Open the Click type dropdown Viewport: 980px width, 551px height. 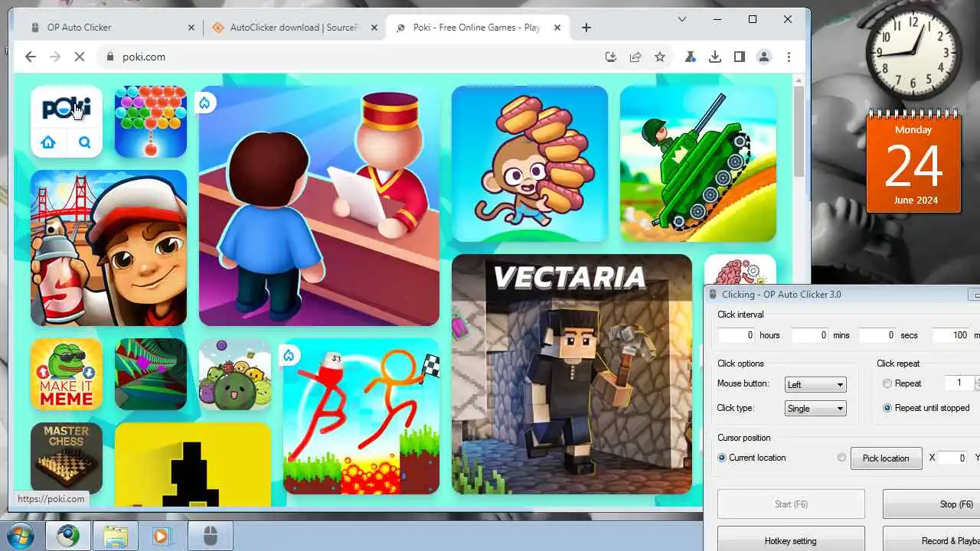click(x=815, y=409)
